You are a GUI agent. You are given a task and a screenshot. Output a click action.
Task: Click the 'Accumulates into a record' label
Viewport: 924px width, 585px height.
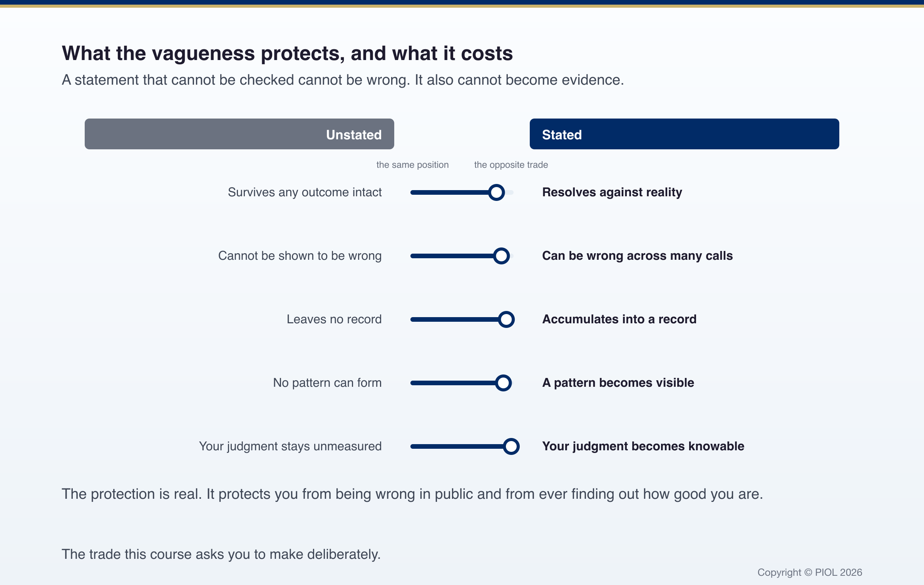[x=619, y=319]
